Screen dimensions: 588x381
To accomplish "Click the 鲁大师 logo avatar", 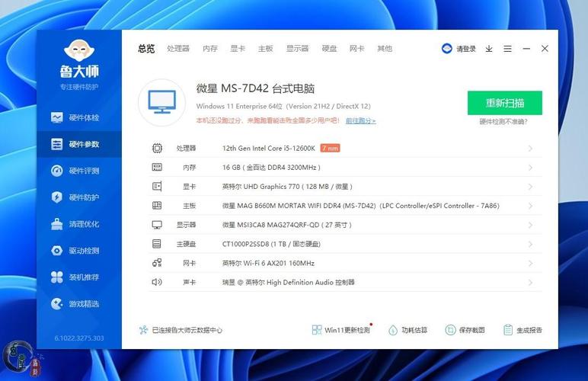I will point(79,50).
